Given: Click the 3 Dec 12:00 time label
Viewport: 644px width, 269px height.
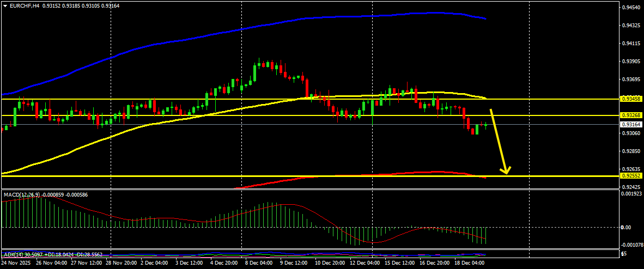Looking at the screenshot, I should coord(191,262).
